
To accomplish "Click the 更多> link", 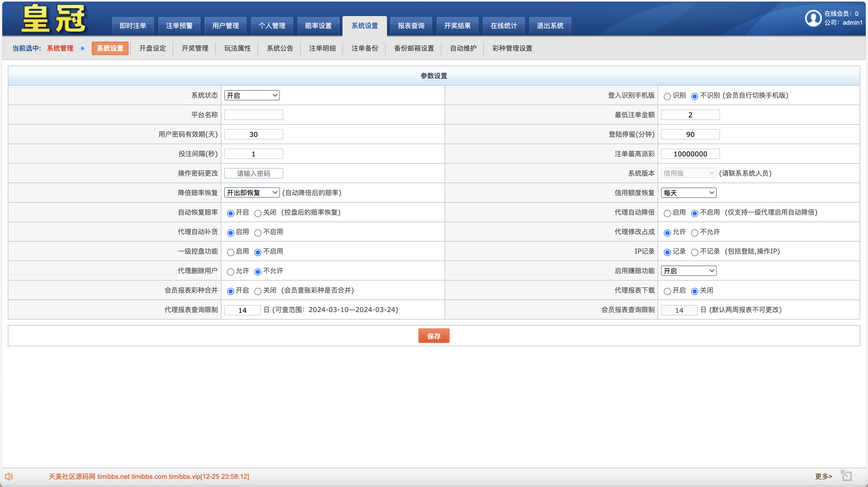I will 823,476.
